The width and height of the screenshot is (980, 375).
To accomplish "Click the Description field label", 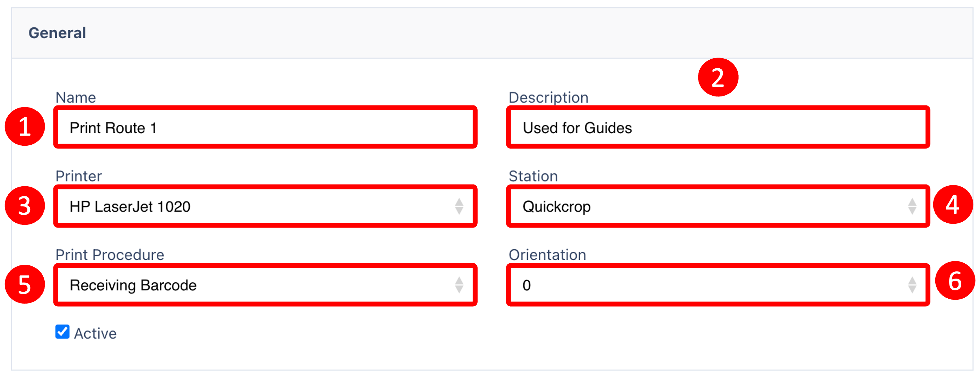I will [x=548, y=97].
